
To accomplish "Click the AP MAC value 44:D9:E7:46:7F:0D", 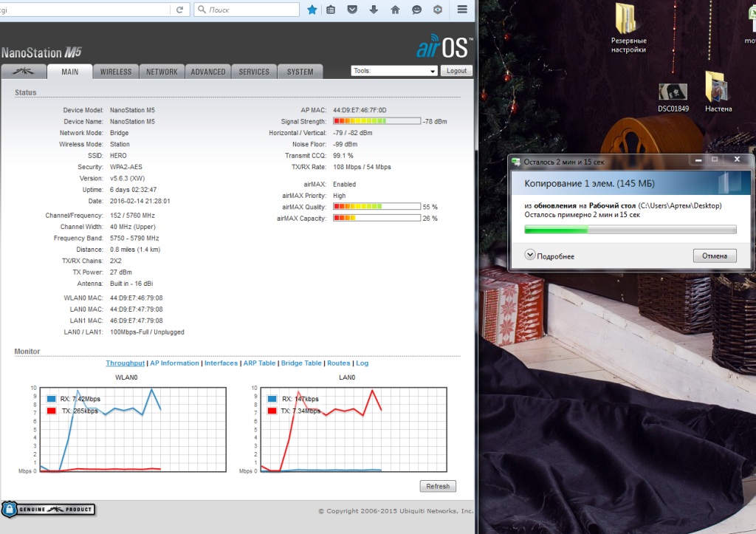I will point(360,110).
